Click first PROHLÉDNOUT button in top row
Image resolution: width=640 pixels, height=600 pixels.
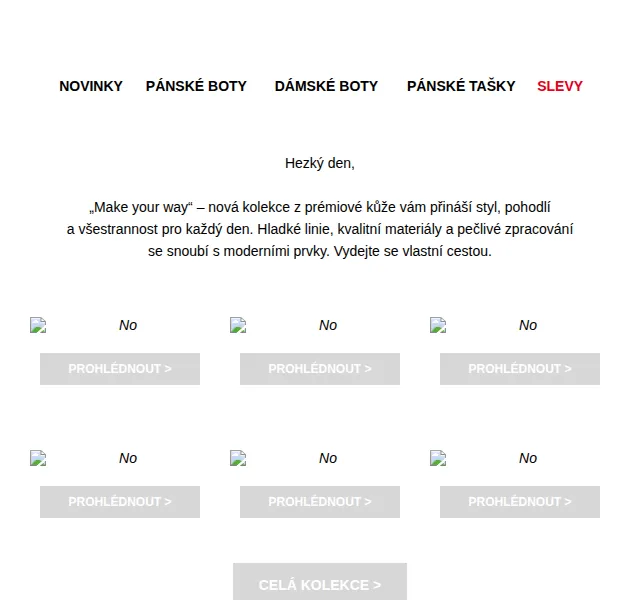120,369
